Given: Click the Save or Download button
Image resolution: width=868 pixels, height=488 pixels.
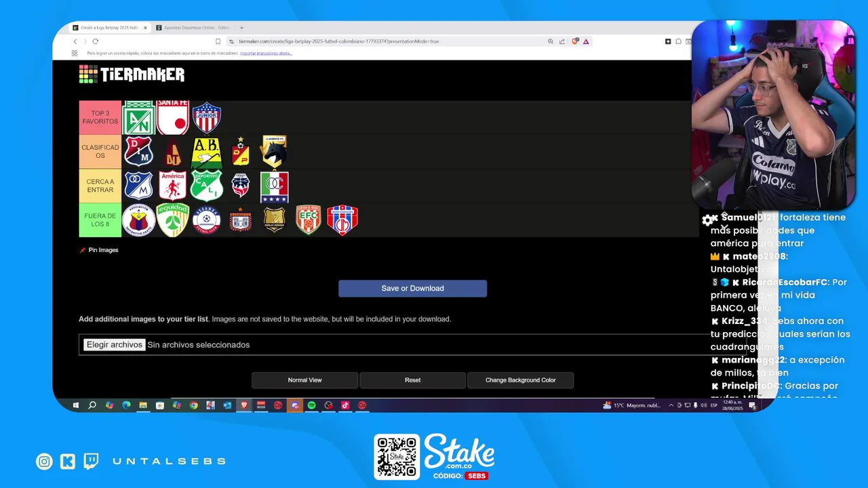Looking at the screenshot, I should coord(412,288).
